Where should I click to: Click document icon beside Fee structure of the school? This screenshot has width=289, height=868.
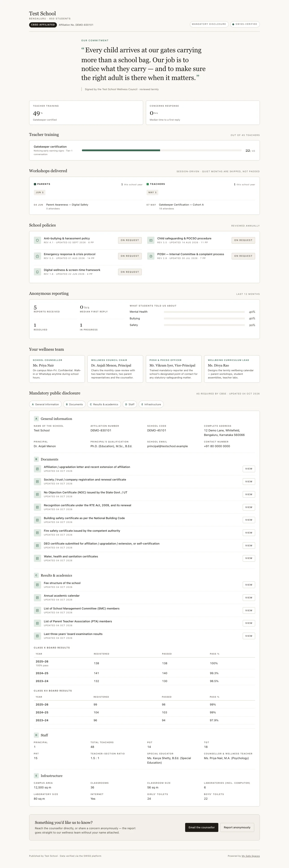(37, 585)
